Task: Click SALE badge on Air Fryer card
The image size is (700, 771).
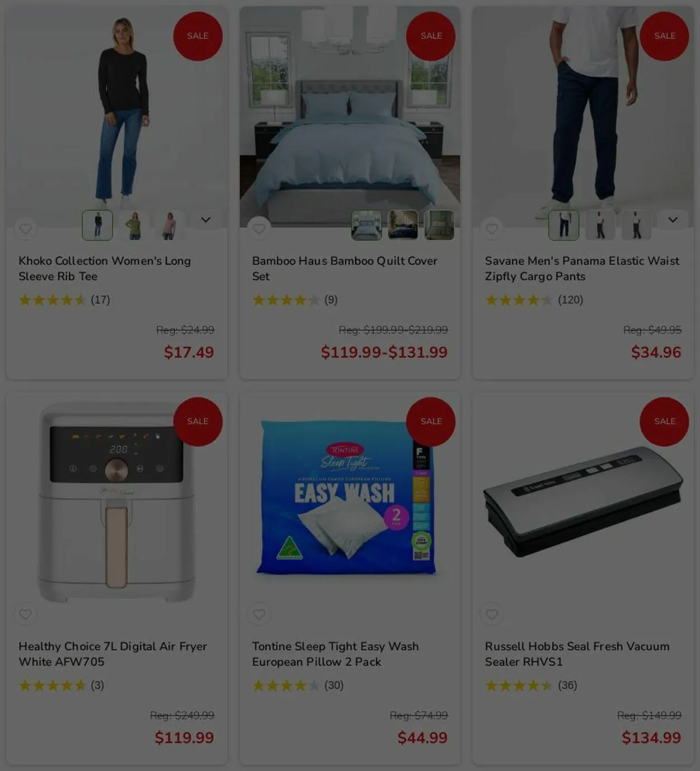Action: click(x=198, y=421)
